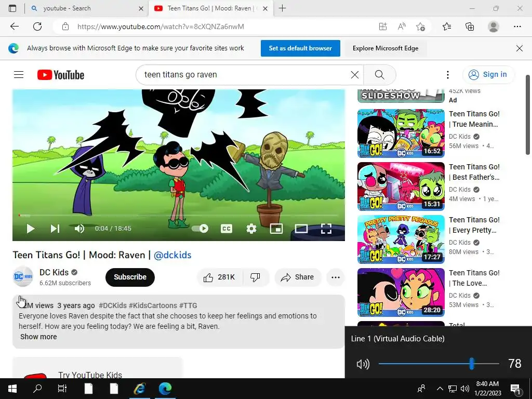Click the page vertical scrollbar

[x=528, y=115]
